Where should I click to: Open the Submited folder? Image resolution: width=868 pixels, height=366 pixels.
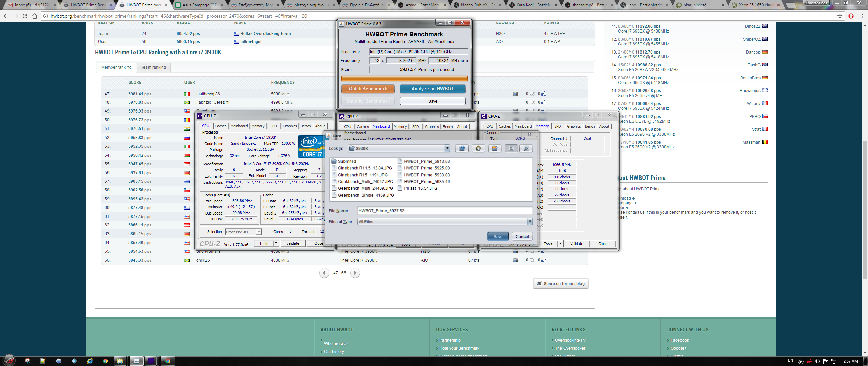point(343,161)
